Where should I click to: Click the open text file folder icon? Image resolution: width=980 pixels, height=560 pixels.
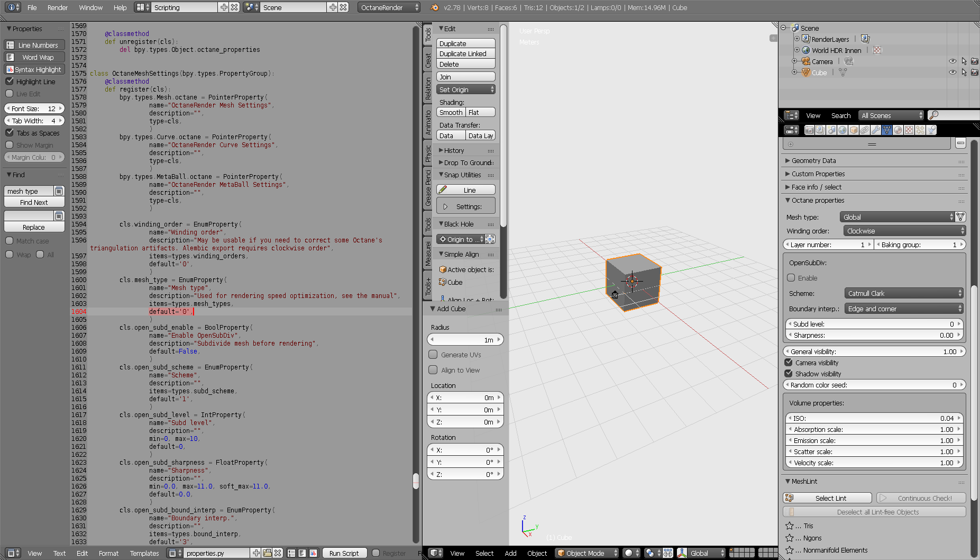pyautogui.click(x=267, y=553)
